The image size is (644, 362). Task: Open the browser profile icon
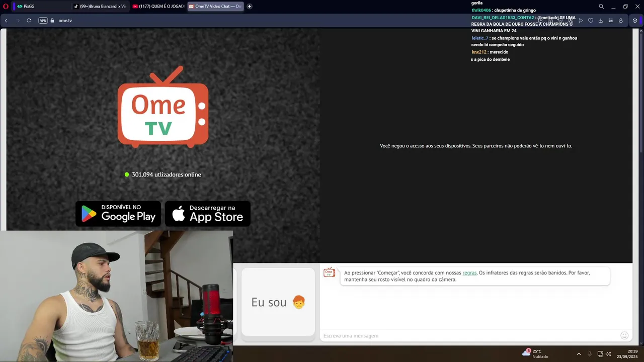621,21
